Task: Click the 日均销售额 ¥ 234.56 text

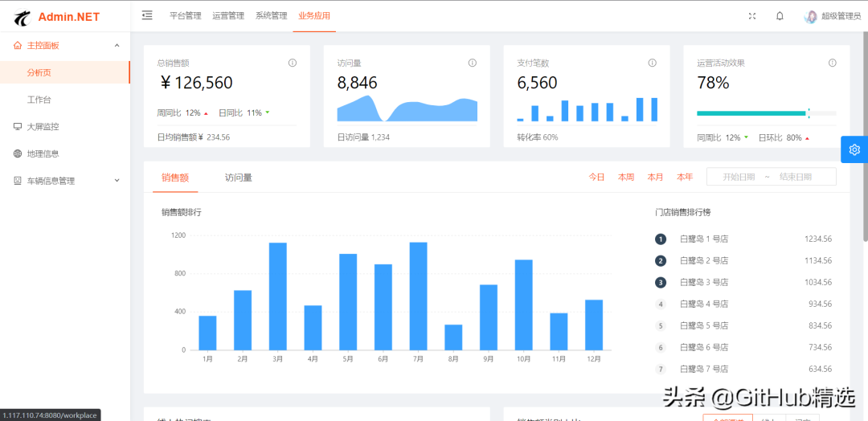Action: pyautogui.click(x=193, y=137)
